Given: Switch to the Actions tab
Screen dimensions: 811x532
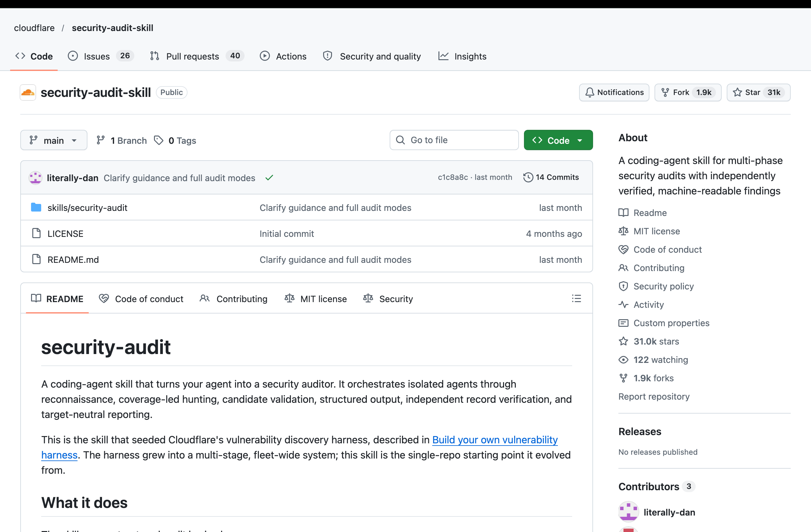Looking at the screenshot, I should (283, 56).
